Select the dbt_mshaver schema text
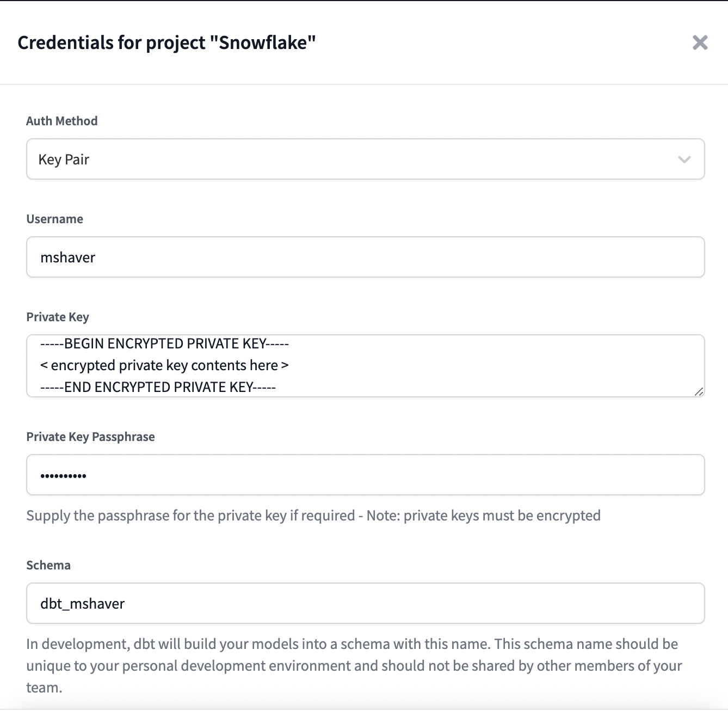The width and height of the screenshot is (728, 711). [x=83, y=603]
